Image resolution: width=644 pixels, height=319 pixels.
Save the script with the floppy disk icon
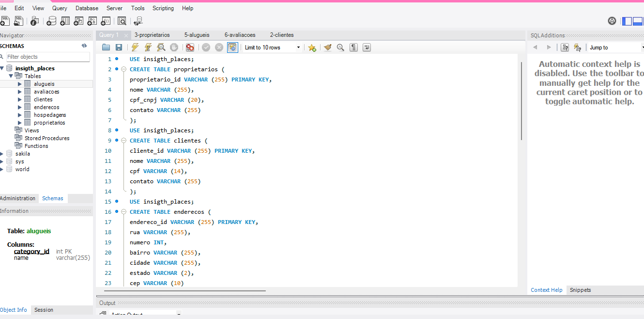pyautogui.click(x=119, y=48)
